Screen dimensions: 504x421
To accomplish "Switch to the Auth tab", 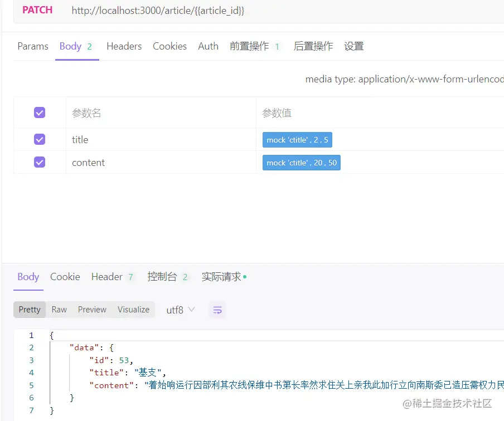I will click(x=209, y=46).
